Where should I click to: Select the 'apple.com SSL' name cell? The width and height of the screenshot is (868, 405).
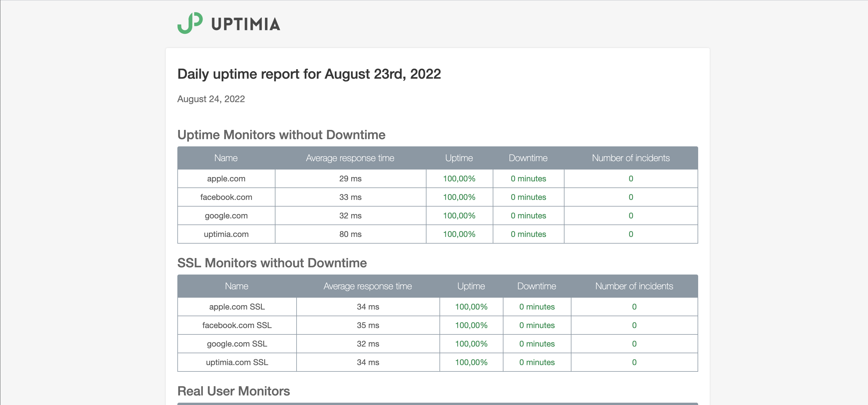click(x=237, y=307)
